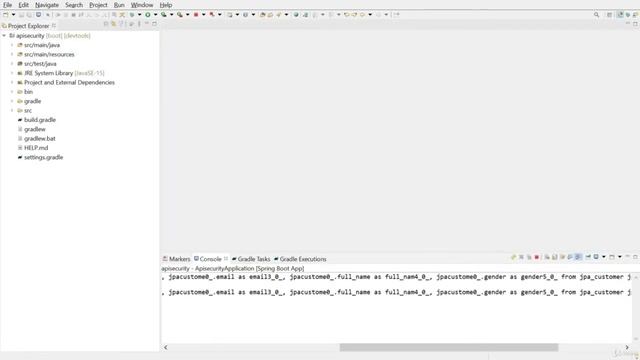Launch Debug with the bug icon

[x=131, y=15]
